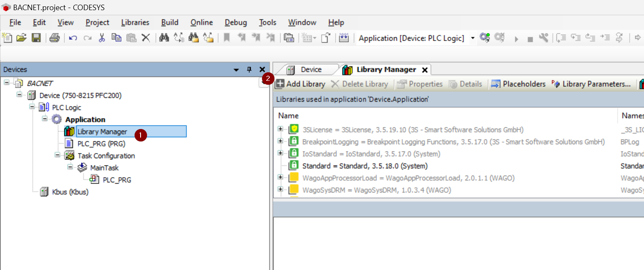Click the Run to Cursor icon
This screenshot has width=644, height=270.
coord(605,38)
